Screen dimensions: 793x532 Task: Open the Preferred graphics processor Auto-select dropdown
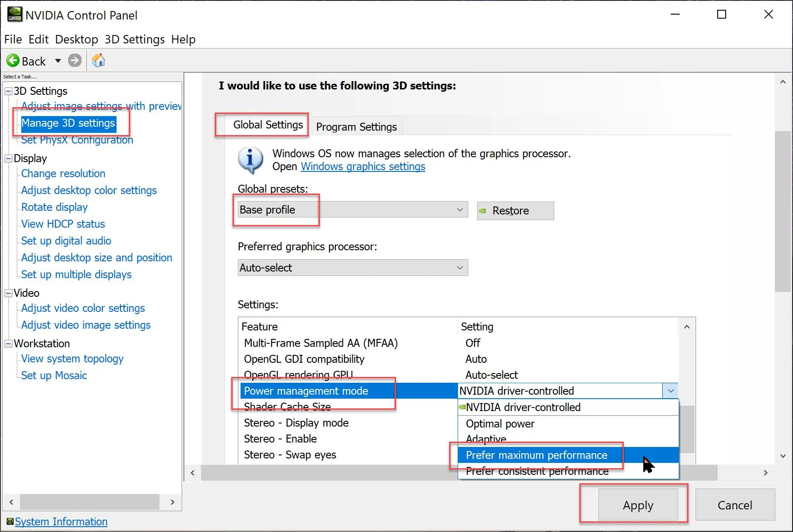[353, 268]
